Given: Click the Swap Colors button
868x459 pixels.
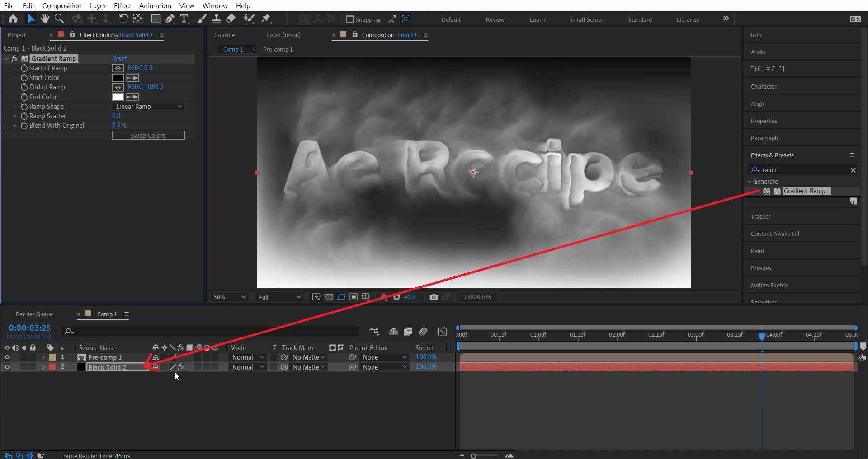Looking at the screenshot, I should (x=148, y=135).
